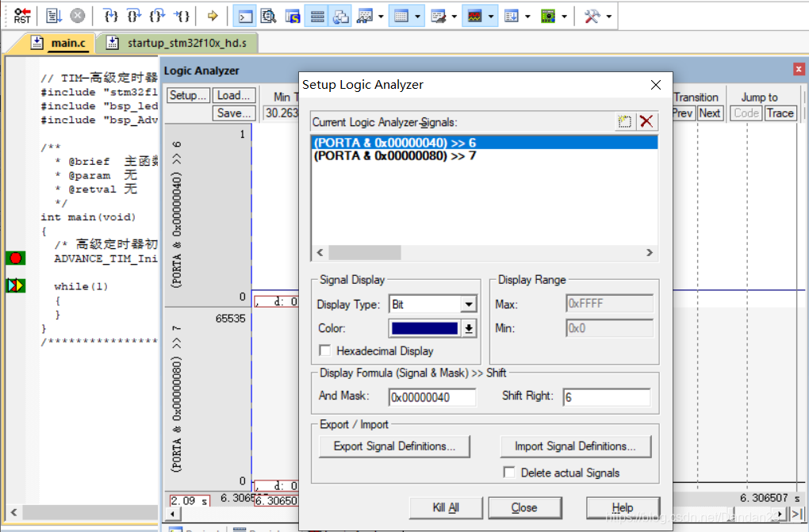The image size is (809, 532).
Task: Click the Transition Prev button
Action: [x=683, y=113]
